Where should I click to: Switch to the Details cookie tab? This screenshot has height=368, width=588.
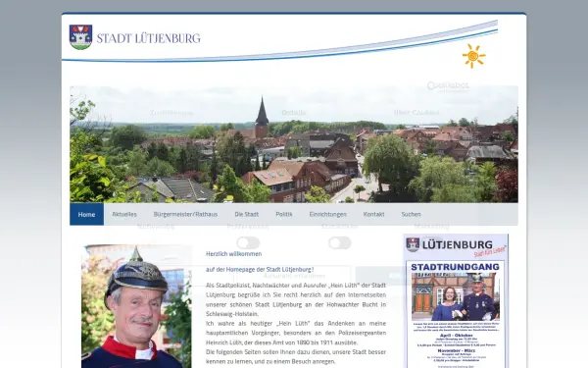point(294,113)
